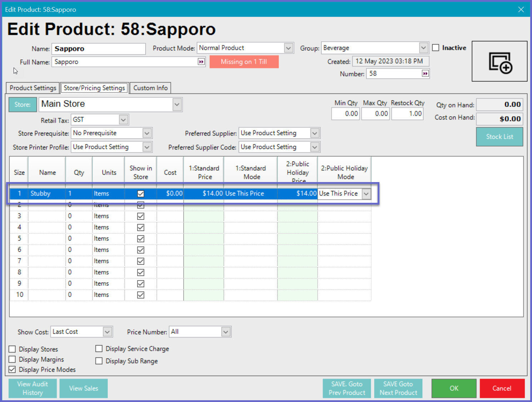Click the Created date field

coord(391,61)
